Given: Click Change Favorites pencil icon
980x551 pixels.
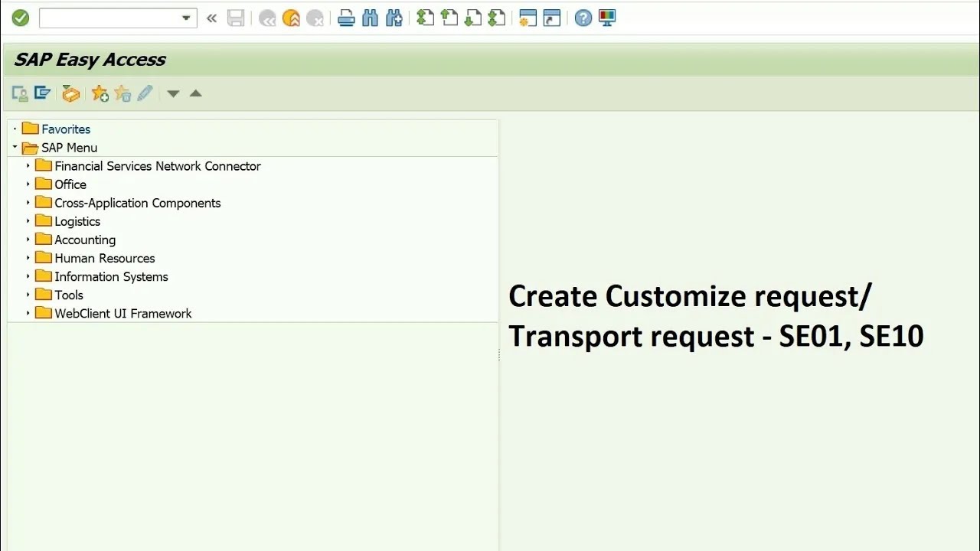Looking at the screenshot, I should (x=145, y=93).
